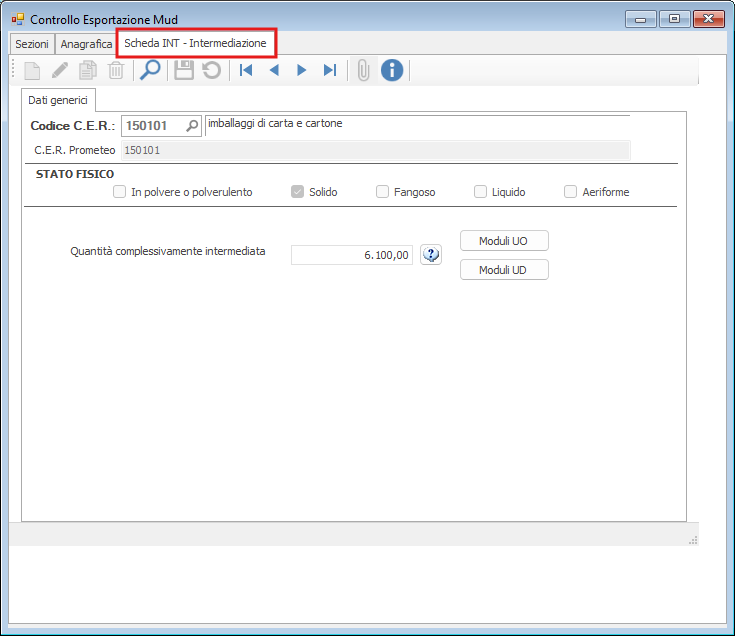Click the paperclip attachment icon
735x636 pixels.
(x=363, y=70)
